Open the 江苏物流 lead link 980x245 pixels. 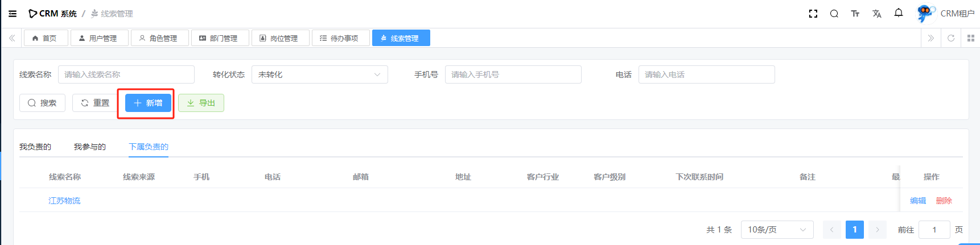(64, 201)
